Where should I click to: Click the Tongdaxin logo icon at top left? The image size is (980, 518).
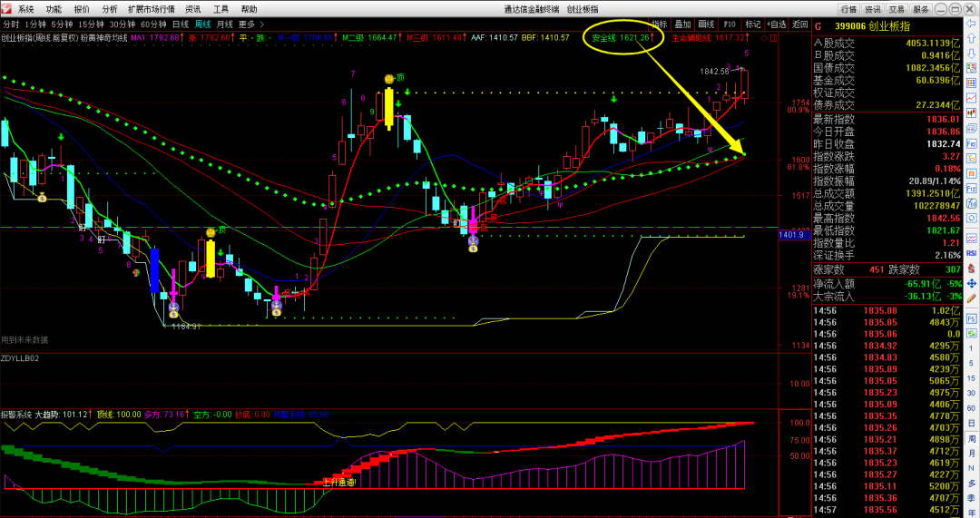pos(6,9)
